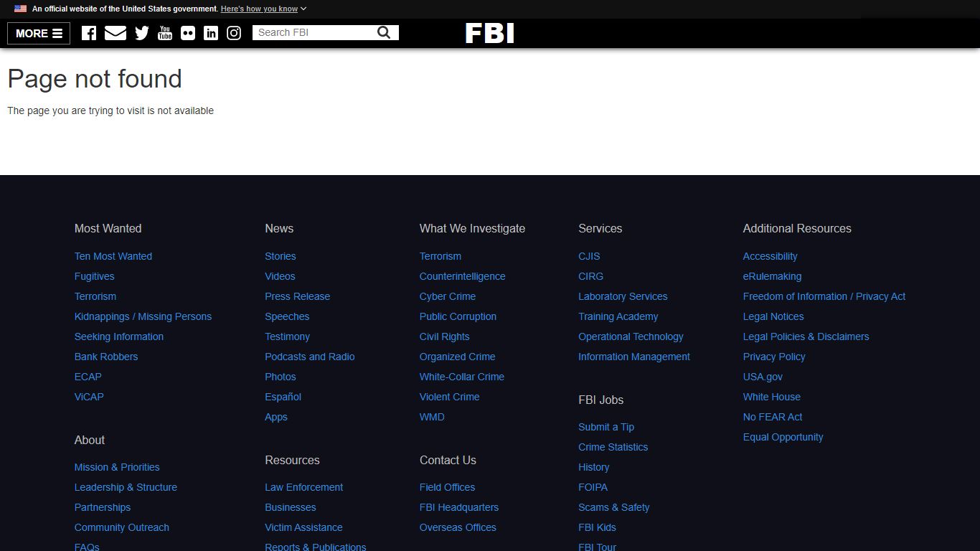Click the search magnifier icon
The width and height of the screenshot is (980, 551).
(x=384, y=32)
